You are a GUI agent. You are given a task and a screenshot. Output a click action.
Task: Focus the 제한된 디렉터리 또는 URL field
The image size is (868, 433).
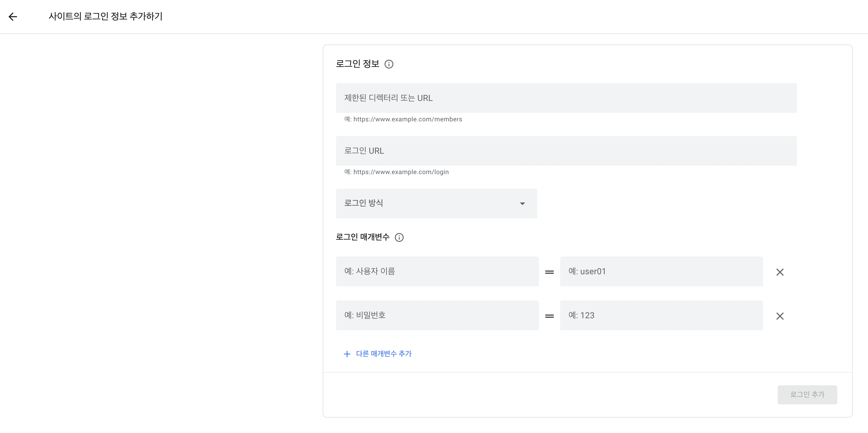[566, 98]
